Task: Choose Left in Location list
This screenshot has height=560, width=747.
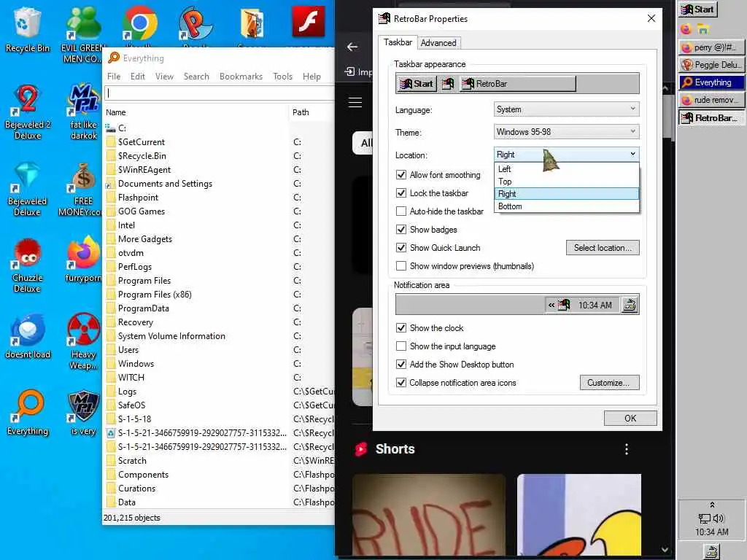Action: point(566,169)
